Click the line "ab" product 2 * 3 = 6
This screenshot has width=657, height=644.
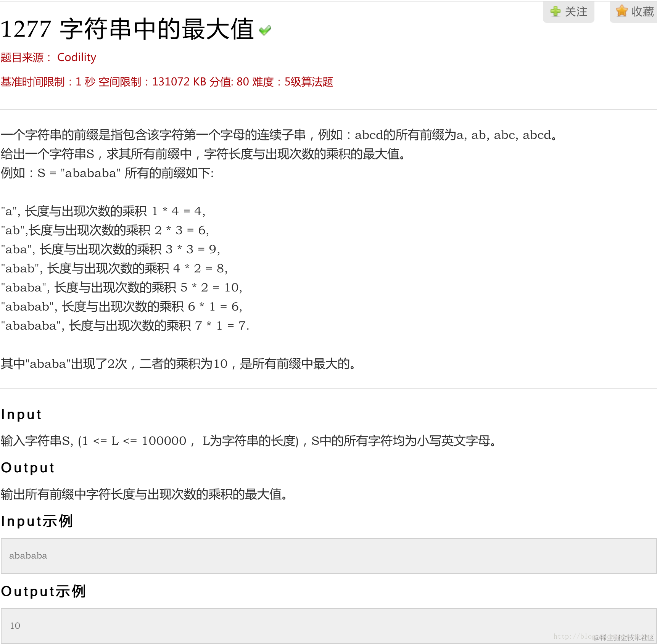point(105,230)
